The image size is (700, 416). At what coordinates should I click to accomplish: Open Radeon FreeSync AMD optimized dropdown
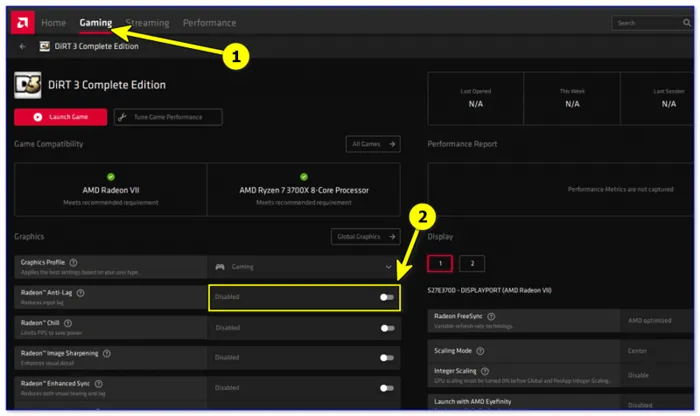pyautogui.click(x=657, y=320)
